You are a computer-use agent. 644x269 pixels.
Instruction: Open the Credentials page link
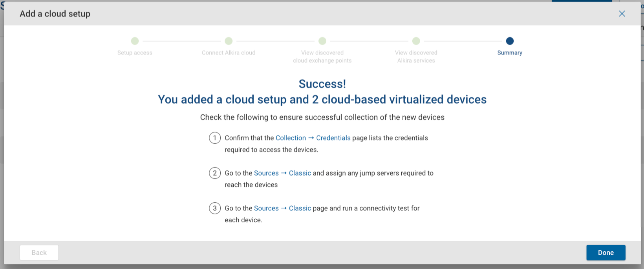point(333,138)
